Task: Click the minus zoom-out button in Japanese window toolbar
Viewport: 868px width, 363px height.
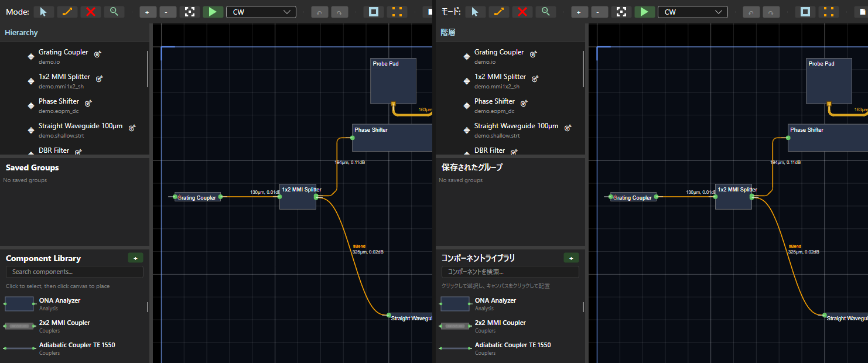Action: (599, 12)
